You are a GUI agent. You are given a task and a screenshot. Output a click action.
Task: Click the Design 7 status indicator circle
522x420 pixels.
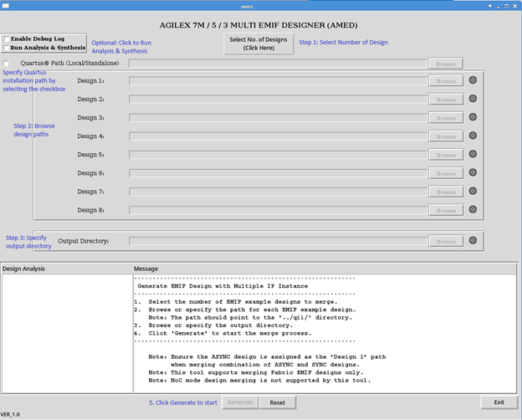[x=473, y=191]
